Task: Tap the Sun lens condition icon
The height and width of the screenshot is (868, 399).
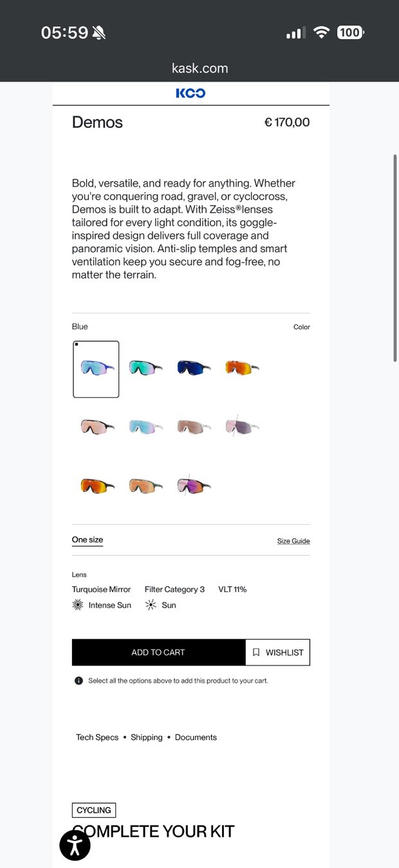Action: (151, 605)
